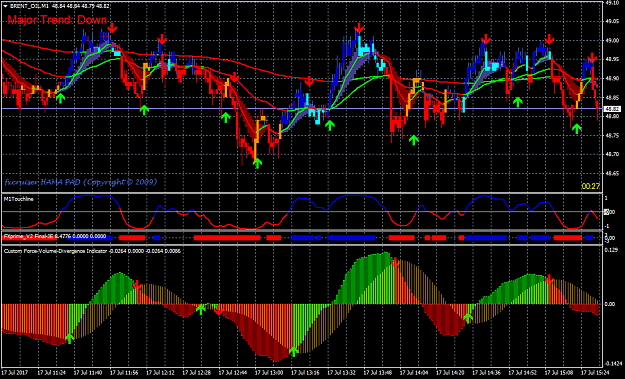Click the '17 Jul 14:52' time label
Viewport: 625px width, 379px height.
point(523,373)
